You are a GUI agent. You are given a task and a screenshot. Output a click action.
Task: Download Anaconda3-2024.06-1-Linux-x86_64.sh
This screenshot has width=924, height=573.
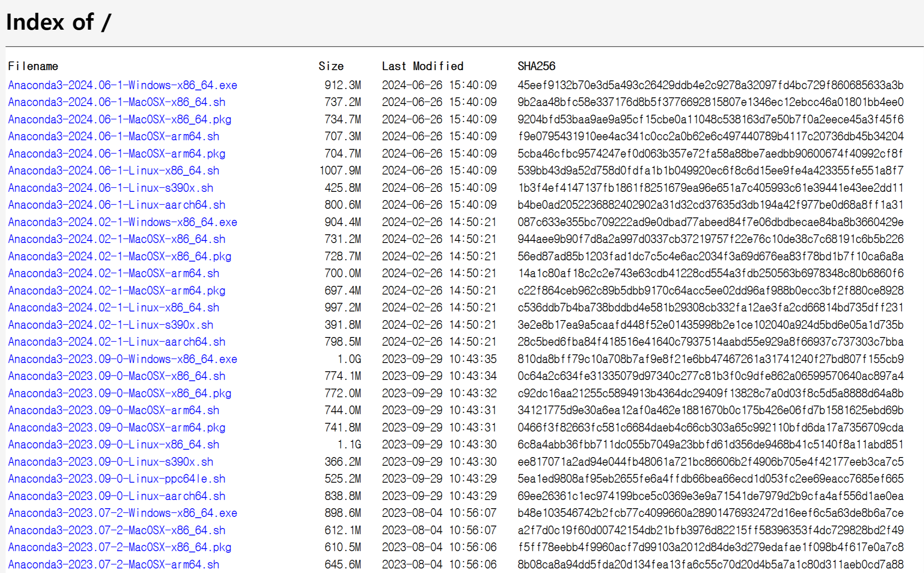pyautogui.click(x=113, y=171)
